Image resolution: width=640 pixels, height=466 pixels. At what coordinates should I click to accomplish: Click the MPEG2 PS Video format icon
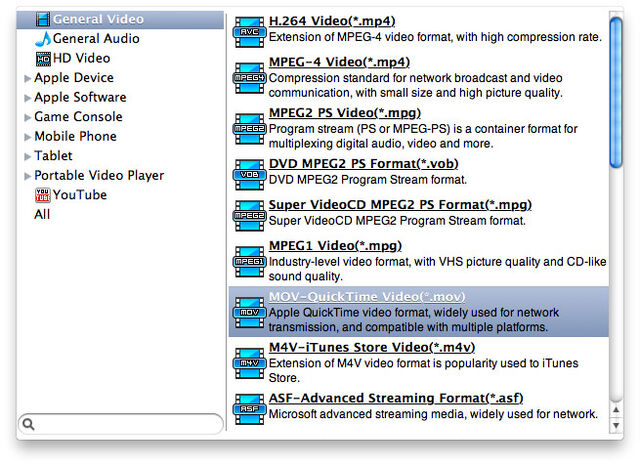pyautogui.click(x=249, y=129)
